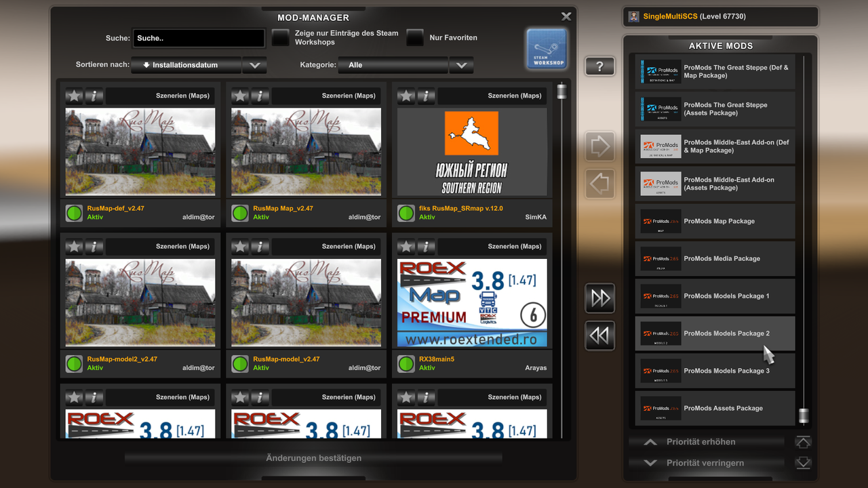
Task: Select ProMods Middle-East Add-on Def & Map Package
Action: [x=715, y=146]
